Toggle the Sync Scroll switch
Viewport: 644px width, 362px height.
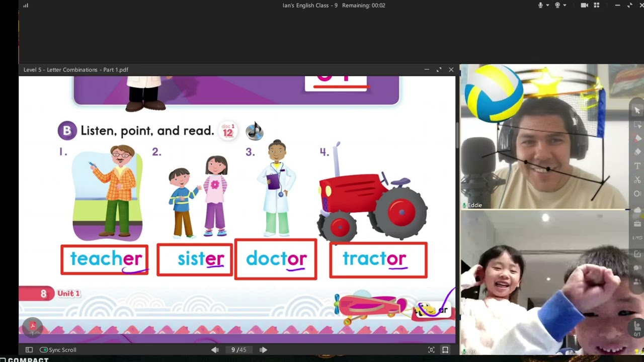coord(44,349)
